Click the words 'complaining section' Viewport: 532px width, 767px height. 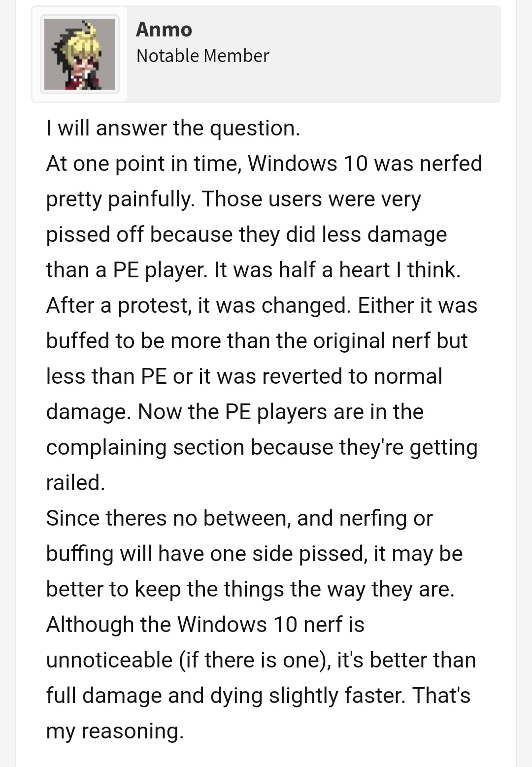pos(145,448)
